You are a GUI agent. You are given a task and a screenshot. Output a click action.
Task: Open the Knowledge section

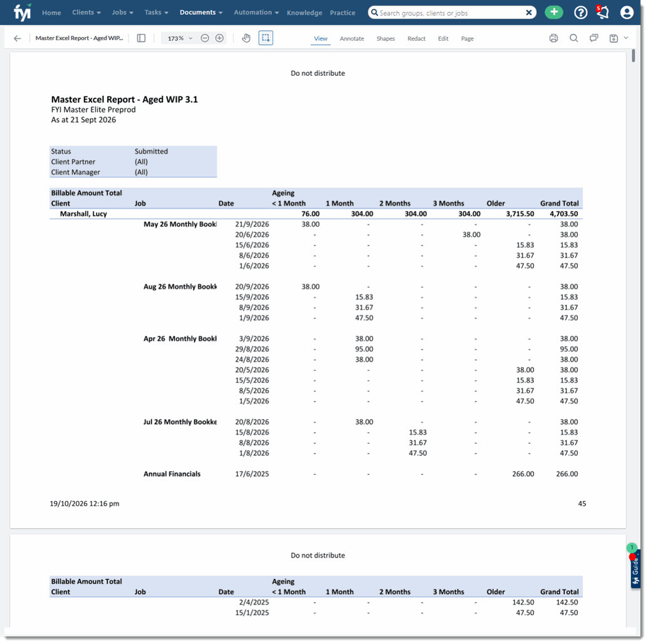click(304, 13)
